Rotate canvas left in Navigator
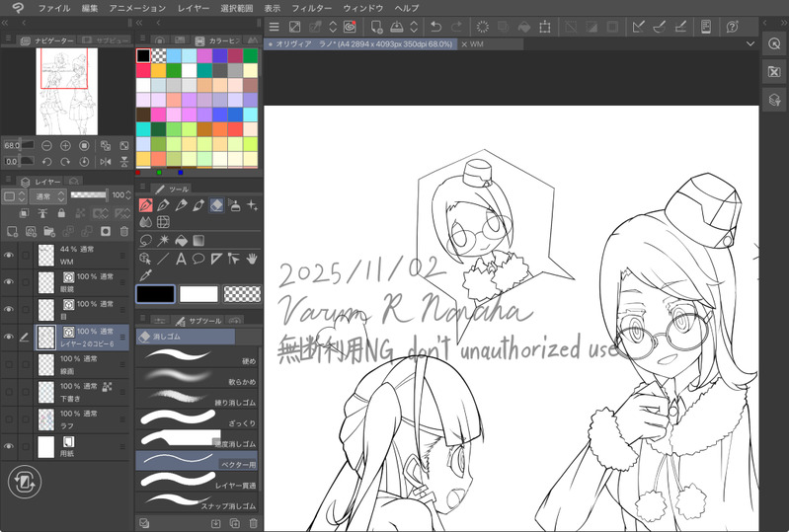 point(46,162)
